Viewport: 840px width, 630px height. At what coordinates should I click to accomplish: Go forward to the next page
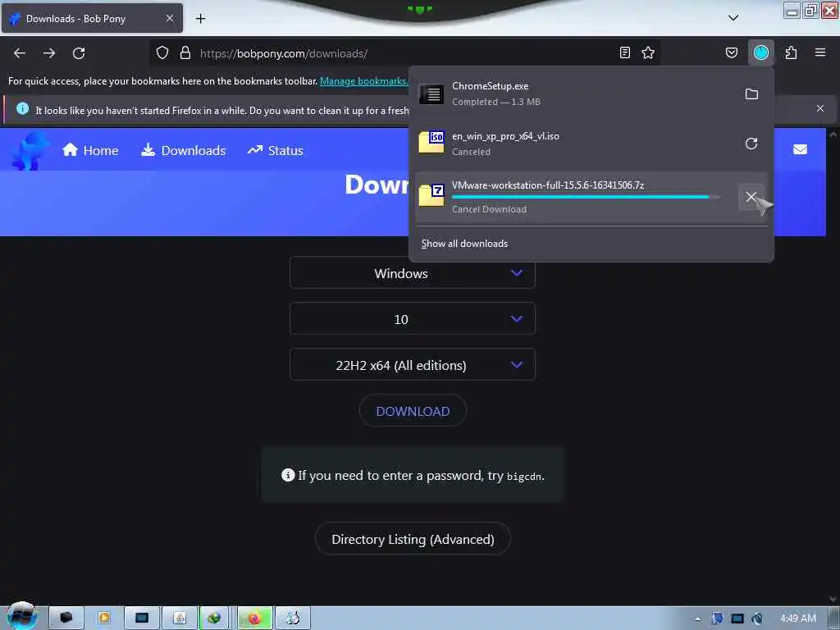click(x=49, y=53)
